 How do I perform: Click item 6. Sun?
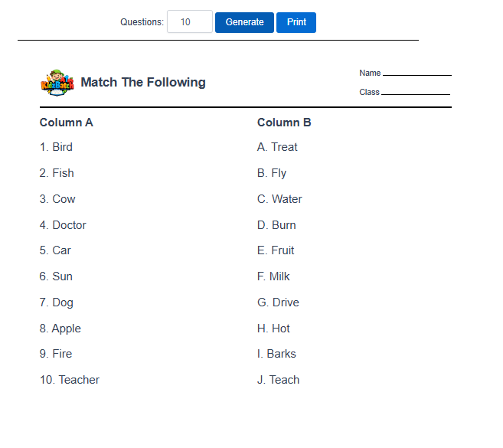[x=57, y=276]
